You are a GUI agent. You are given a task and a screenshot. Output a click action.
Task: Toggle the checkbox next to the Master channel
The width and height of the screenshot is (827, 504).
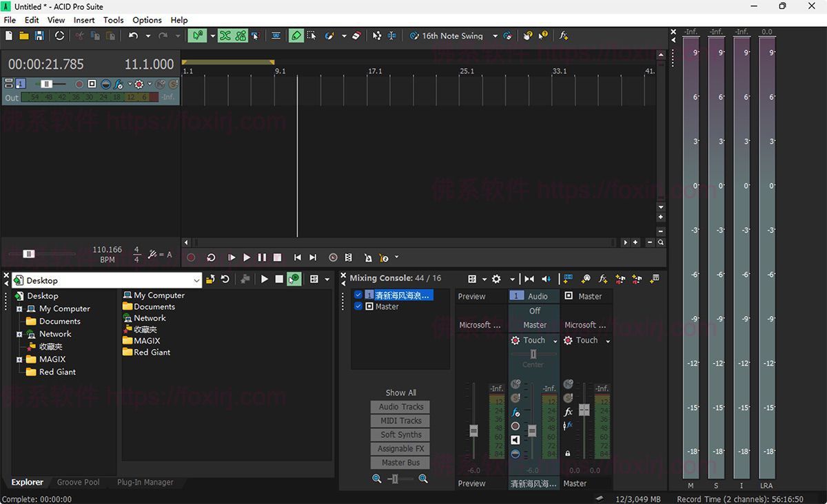tap(358, 306)
